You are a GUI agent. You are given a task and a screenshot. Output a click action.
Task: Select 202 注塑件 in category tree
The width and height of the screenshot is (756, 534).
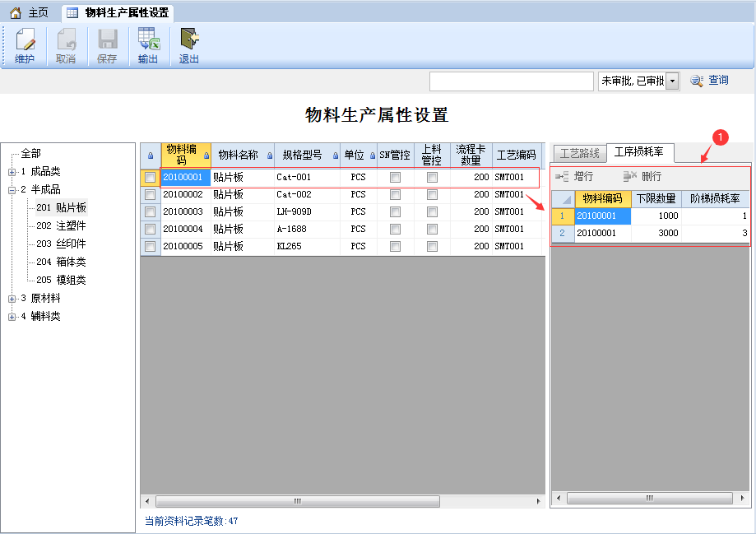pos(61,226)
